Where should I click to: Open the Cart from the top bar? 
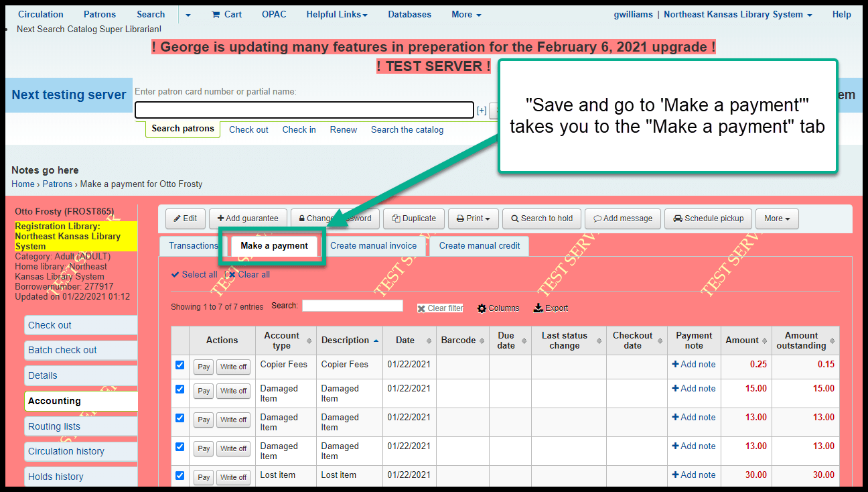pyautogui.click(x=226, y=14)
